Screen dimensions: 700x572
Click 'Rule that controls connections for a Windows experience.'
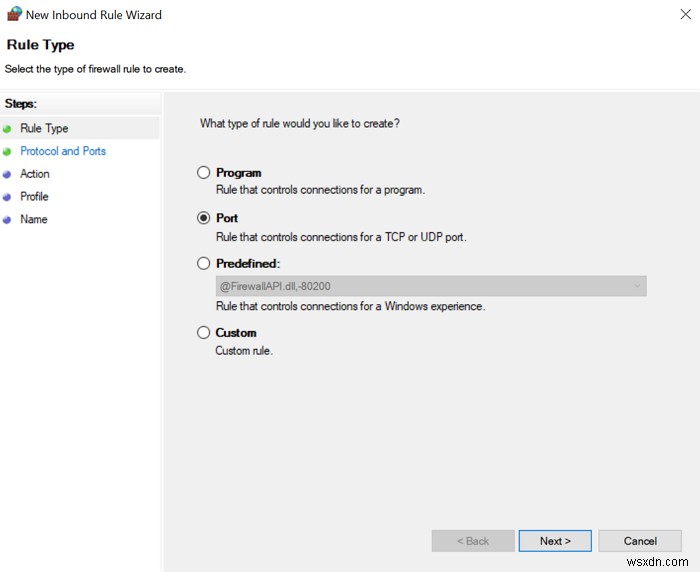tap(350, 306)
